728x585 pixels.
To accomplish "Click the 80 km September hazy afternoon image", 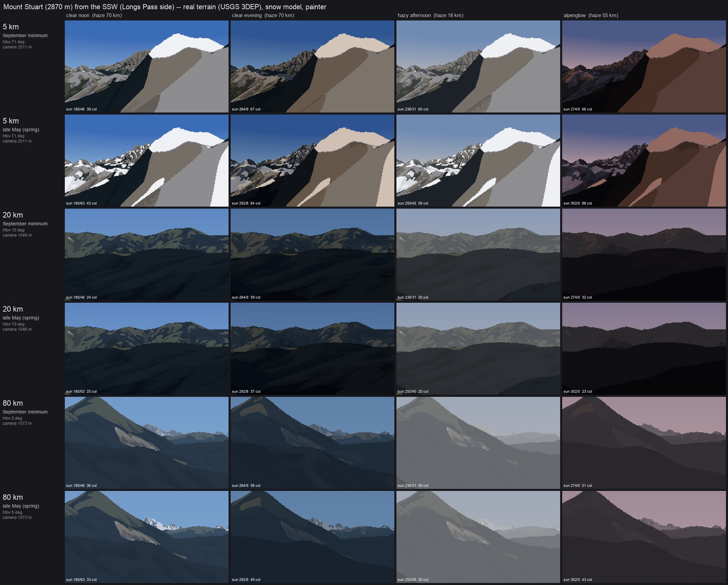I will [x=478, y=443].
